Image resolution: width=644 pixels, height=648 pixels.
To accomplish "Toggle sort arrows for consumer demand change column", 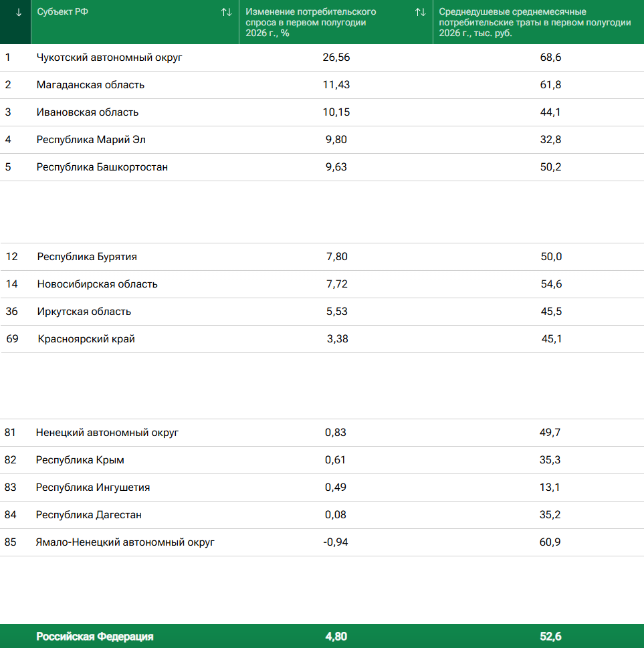I will click(x=421, y=13).
